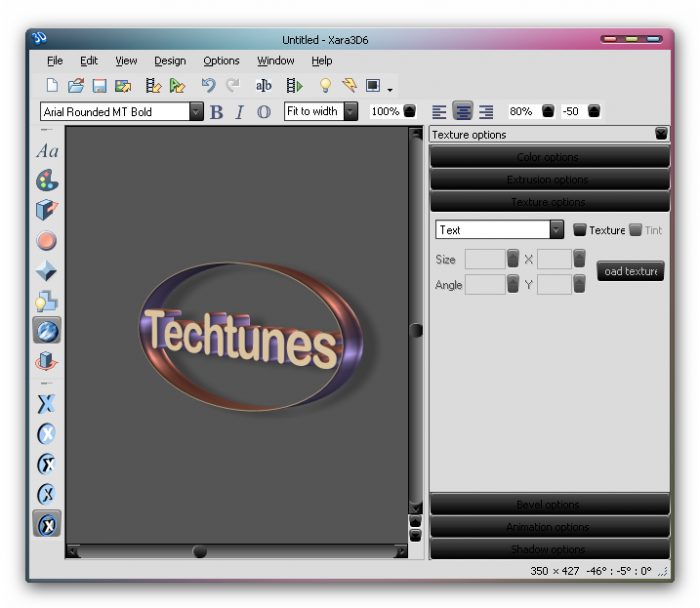Open the Window menu

pos(275,61)
